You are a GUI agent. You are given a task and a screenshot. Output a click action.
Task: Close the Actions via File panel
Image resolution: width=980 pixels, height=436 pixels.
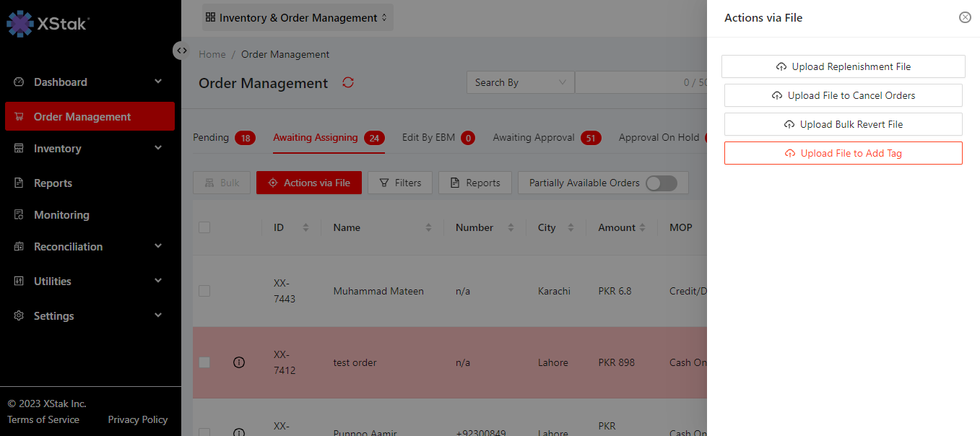965,17
